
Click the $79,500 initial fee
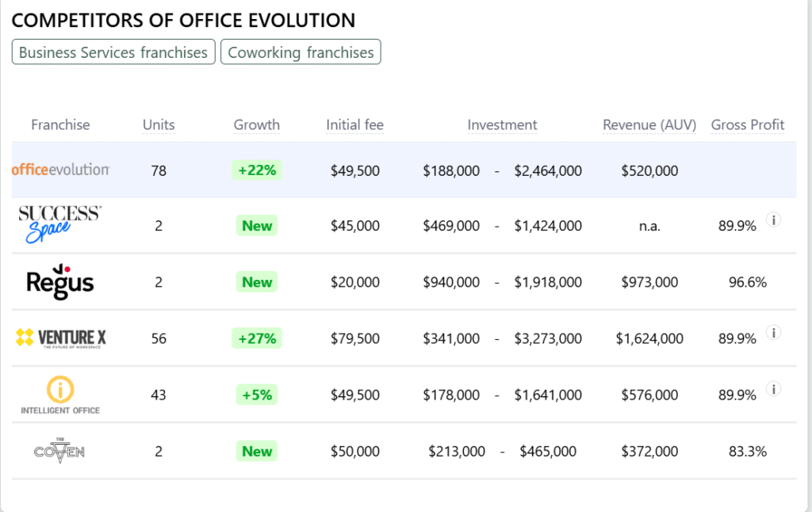[355, 338]
